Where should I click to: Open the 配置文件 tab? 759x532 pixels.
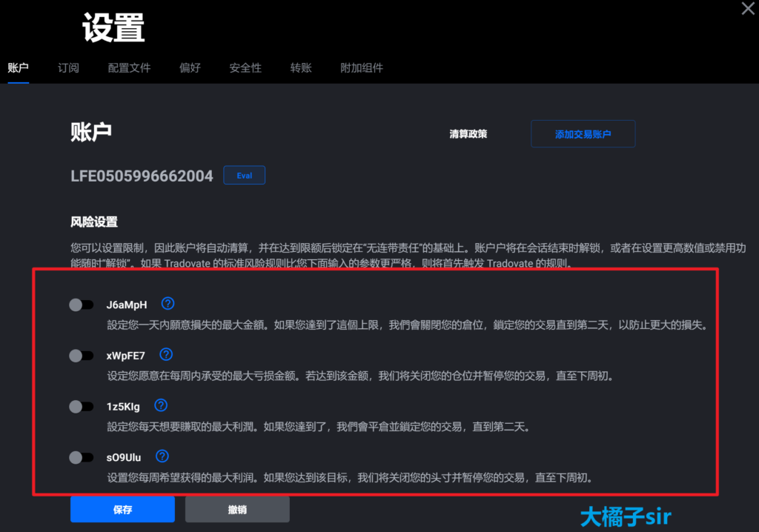[x=129, y=68]
